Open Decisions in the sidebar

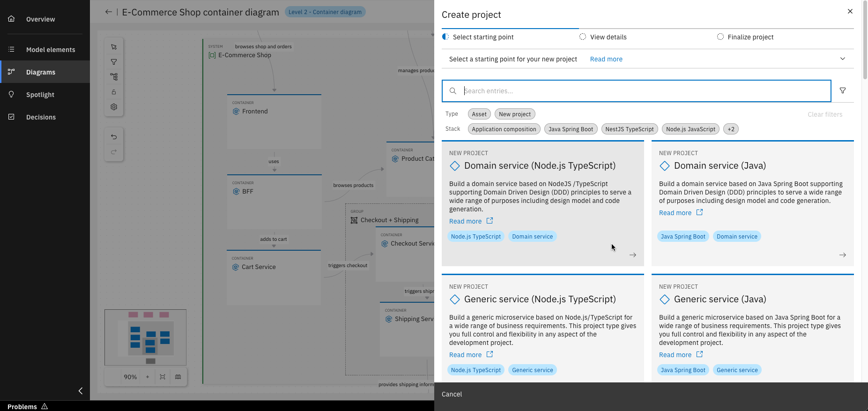[45, 117]
